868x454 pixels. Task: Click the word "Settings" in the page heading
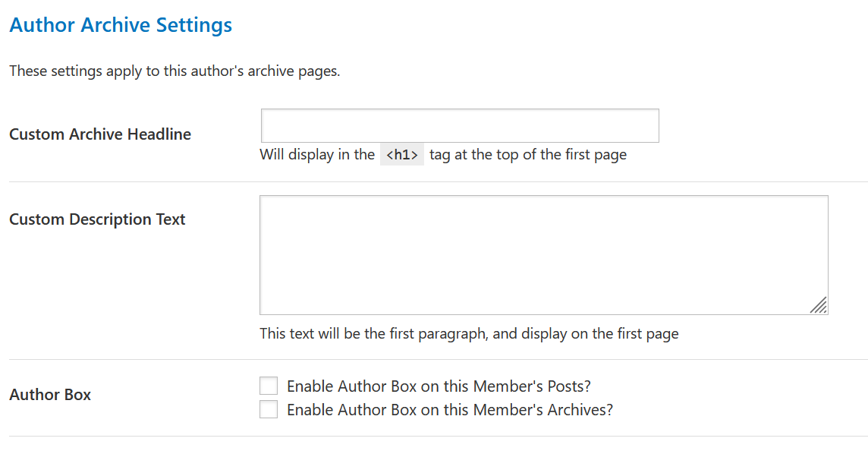[193, 25]
